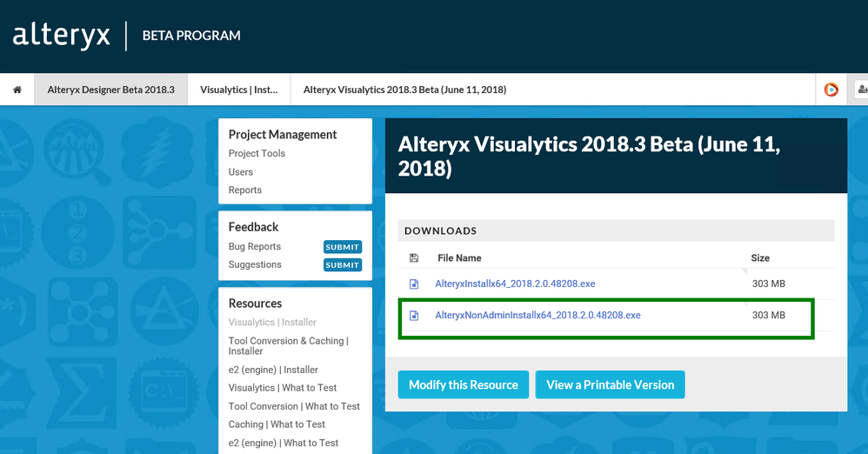The width and height of the screenshot is (868, 454).
Task: Click the Project Management heading
Action: tap(283, 135)
